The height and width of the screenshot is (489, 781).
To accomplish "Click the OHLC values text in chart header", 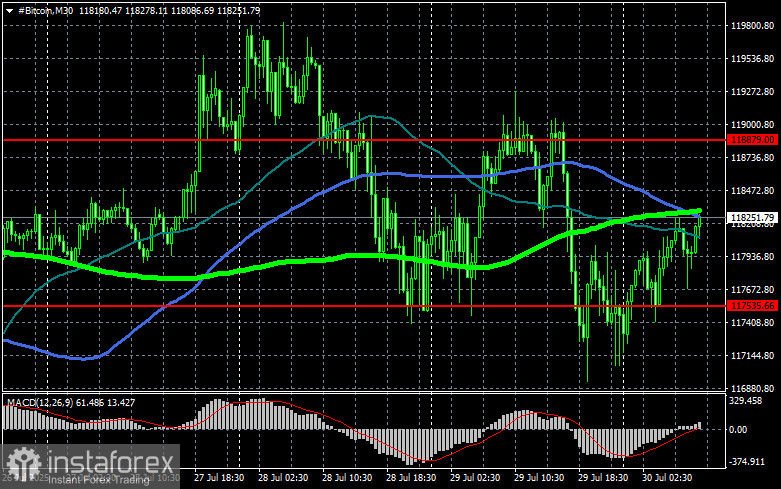I will coord(170,10).
